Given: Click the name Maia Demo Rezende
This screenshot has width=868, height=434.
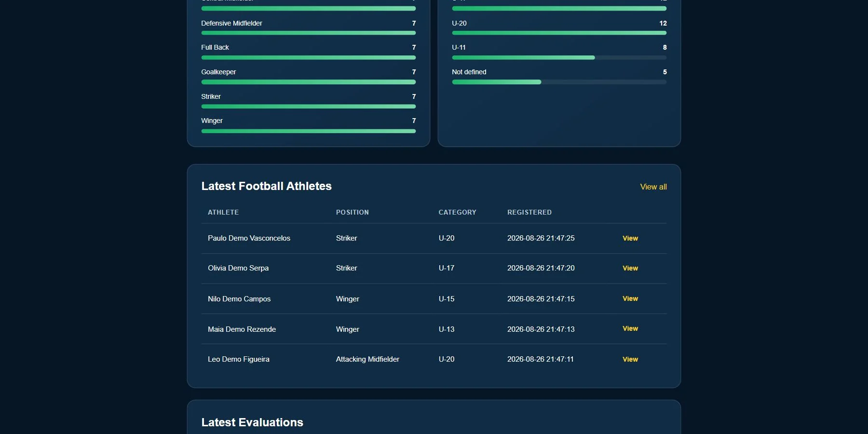Looking at the screenshot, I should click(242, 329).
